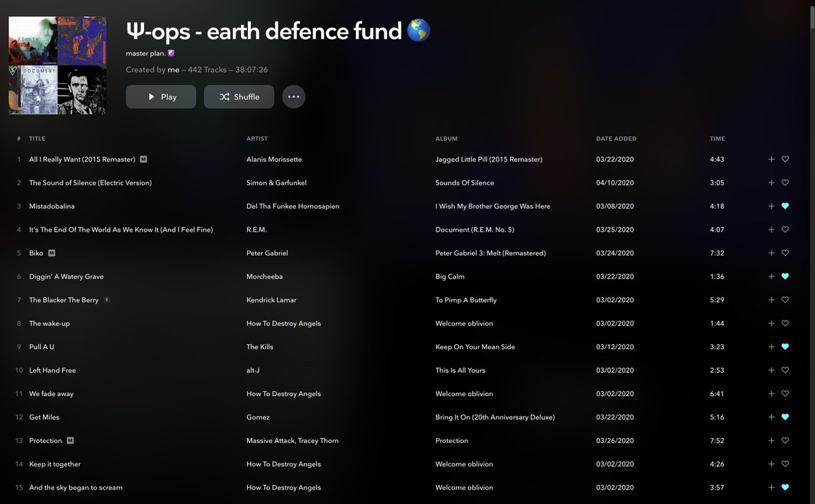Viewport: 815px width, 504px height.
Task: Open artist Kendrick Lamar
Action: [x=271, y=300]
